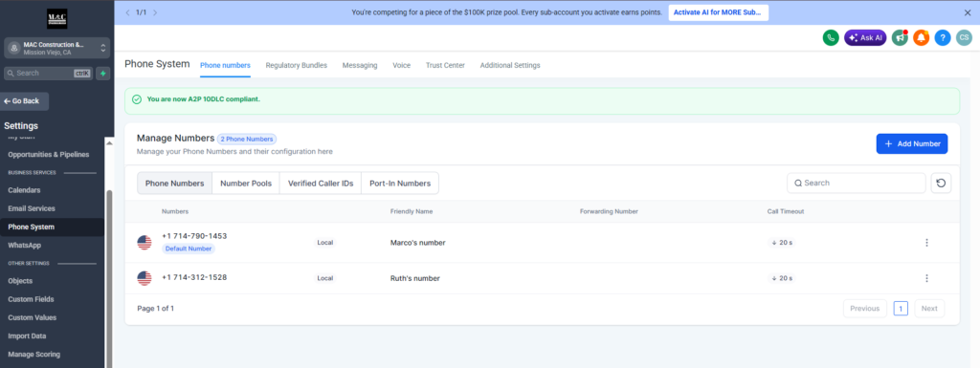The image size is (980, 368).
Task: Open Import Data settings
Action: (27, 336)
